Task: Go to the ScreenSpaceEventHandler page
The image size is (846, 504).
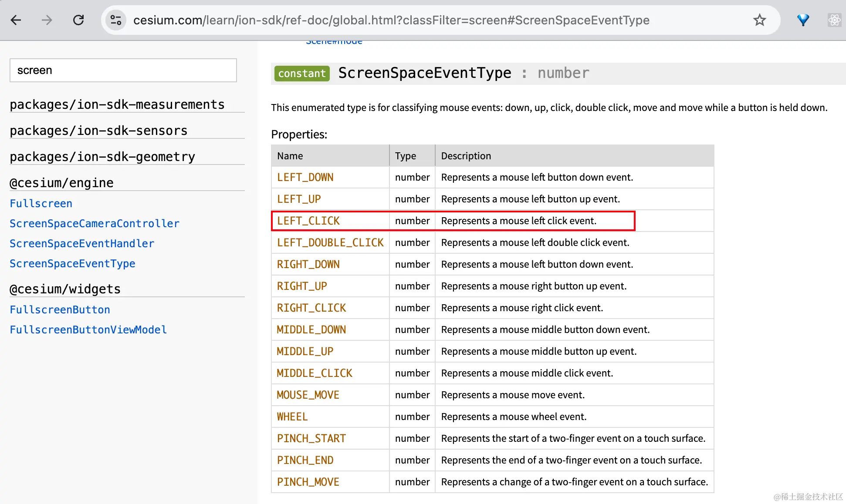Action: click(x=82, y=244)
